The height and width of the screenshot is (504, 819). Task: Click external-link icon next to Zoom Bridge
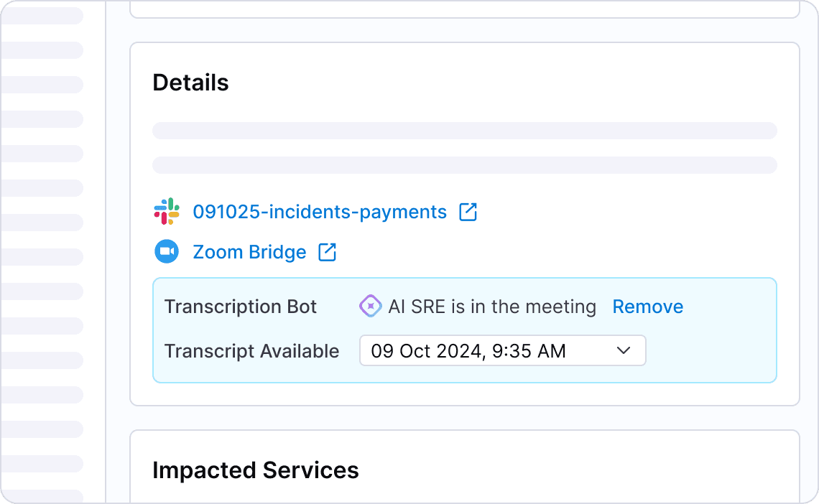tap(328, 252)
